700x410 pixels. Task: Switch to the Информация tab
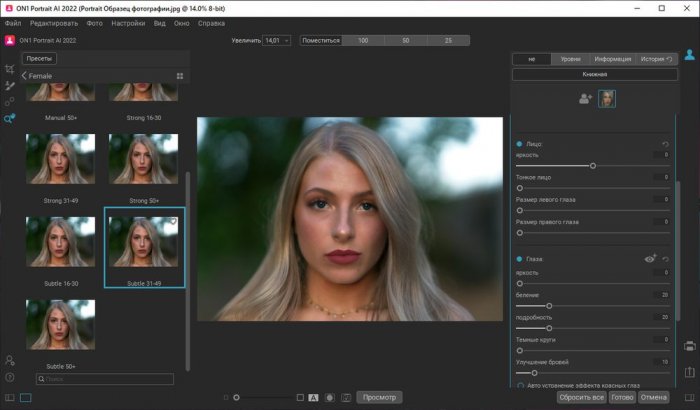pos(611,59)
